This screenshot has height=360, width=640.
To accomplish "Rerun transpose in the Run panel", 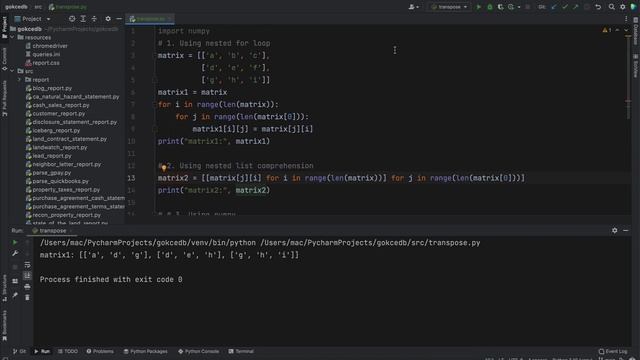I will [x=15, y=242].
